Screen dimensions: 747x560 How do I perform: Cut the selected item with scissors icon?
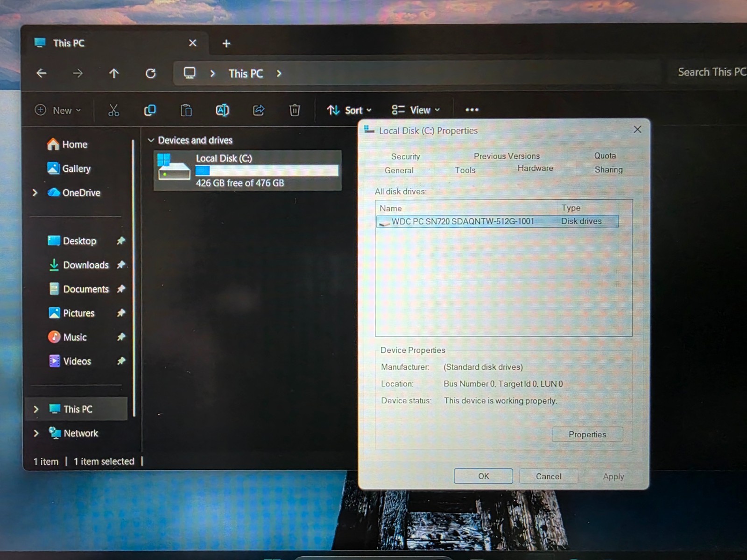pyautogui.click(x=113, y=110)
